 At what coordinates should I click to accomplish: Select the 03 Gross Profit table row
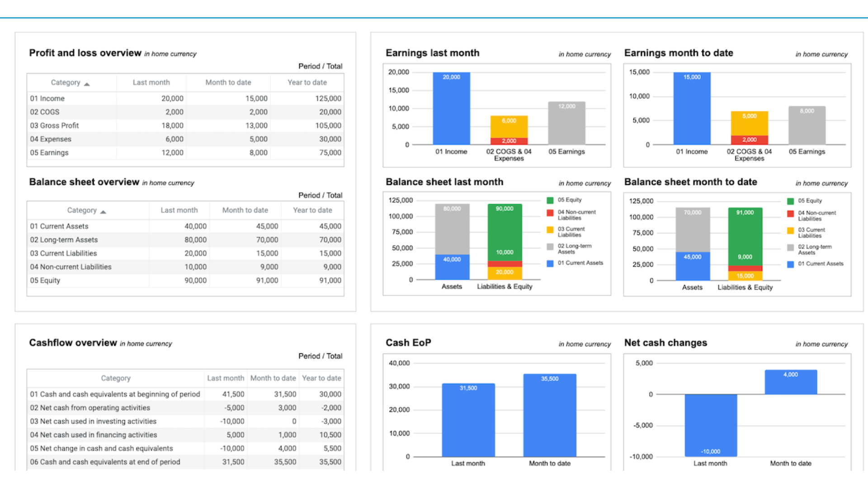[54, 126]
